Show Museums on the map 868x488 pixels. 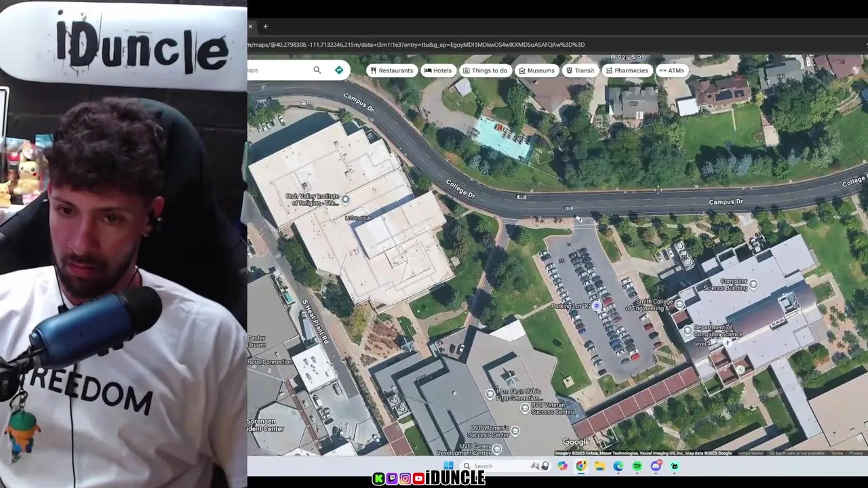536,70
